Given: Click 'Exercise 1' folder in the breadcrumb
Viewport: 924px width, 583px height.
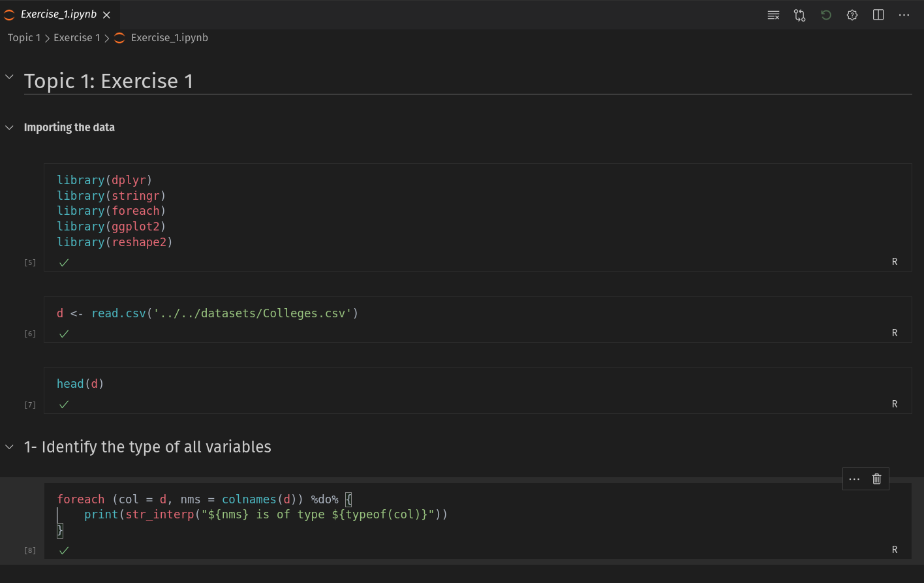Looking at the screenshot, I should click(x=77, y=38).
